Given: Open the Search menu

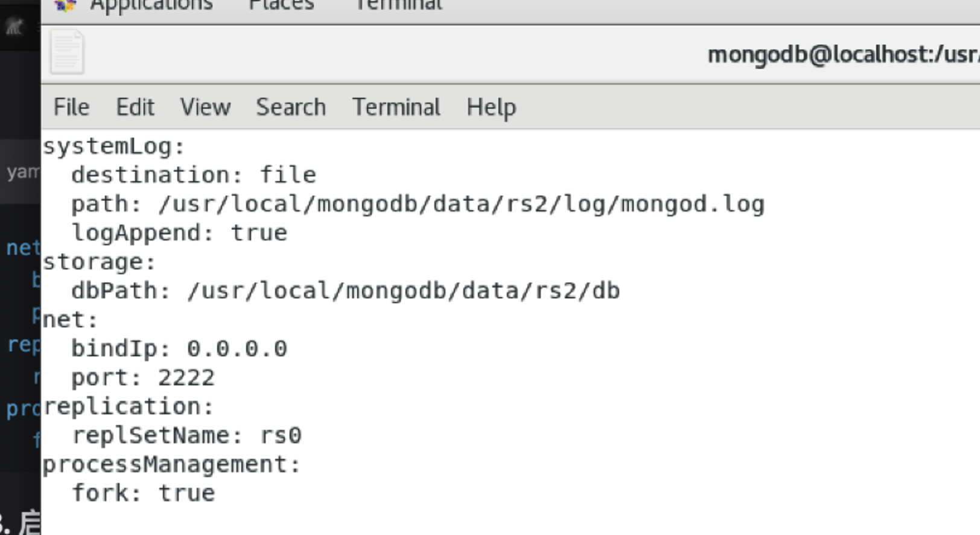Looking at the screenshot, I should tap(291, 107).
